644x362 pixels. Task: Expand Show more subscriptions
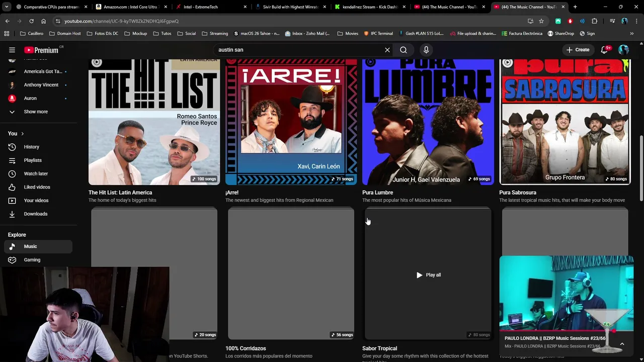pos(38,112)
